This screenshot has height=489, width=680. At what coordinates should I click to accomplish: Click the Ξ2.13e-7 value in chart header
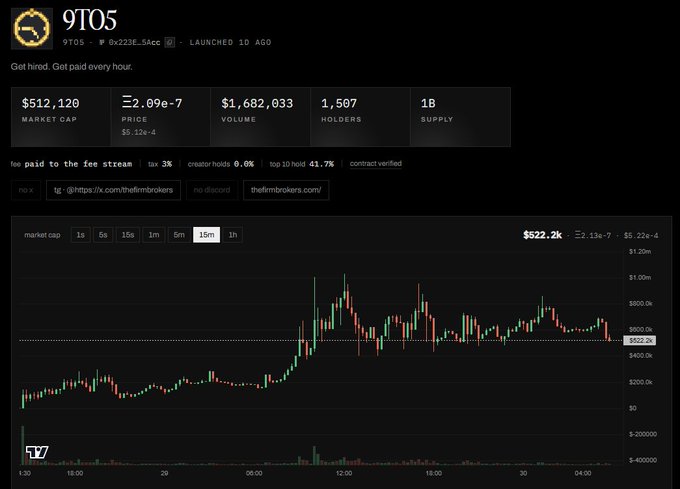coord(592,235)
